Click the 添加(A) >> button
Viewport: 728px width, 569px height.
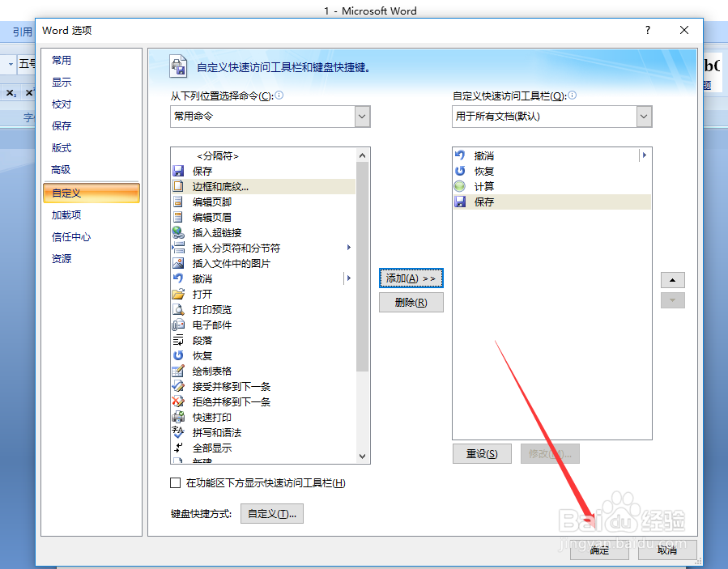tap(411, 278)
